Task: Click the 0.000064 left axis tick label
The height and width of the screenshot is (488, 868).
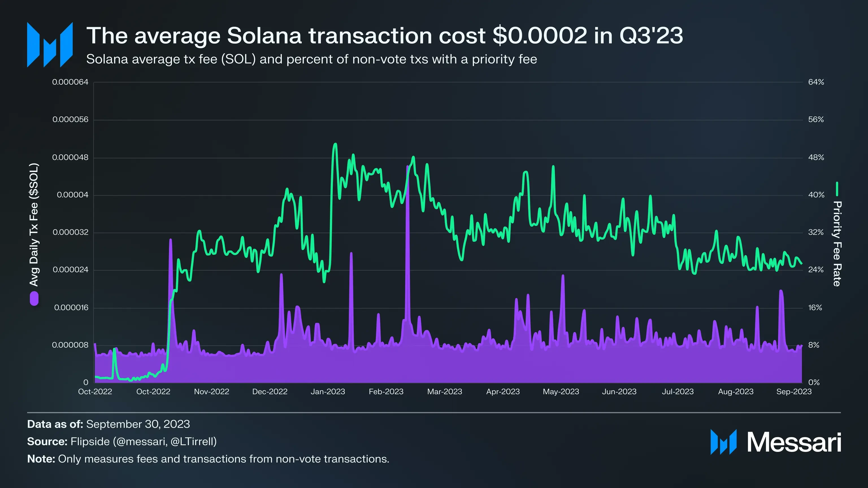Action: [x=70, y=82]
